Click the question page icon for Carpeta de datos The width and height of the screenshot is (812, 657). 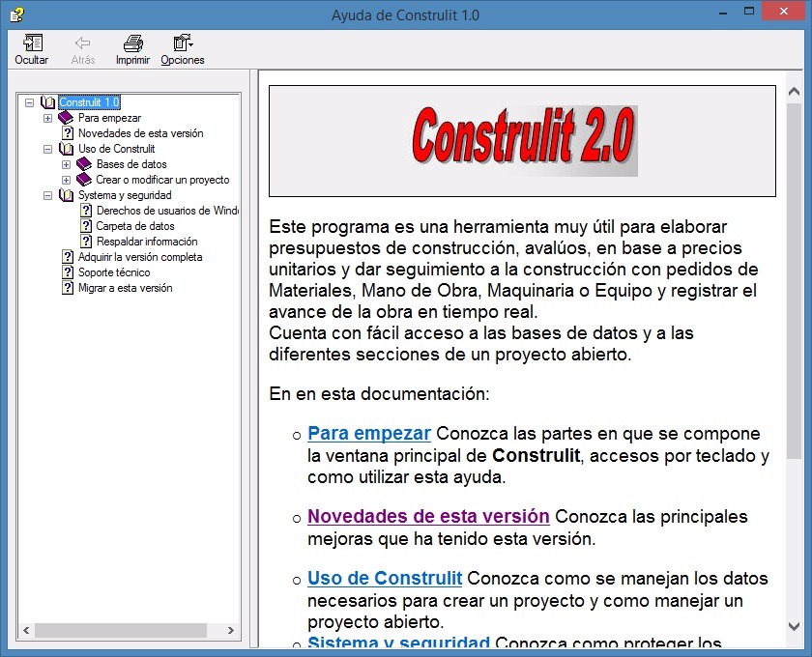tap(86, 226)
